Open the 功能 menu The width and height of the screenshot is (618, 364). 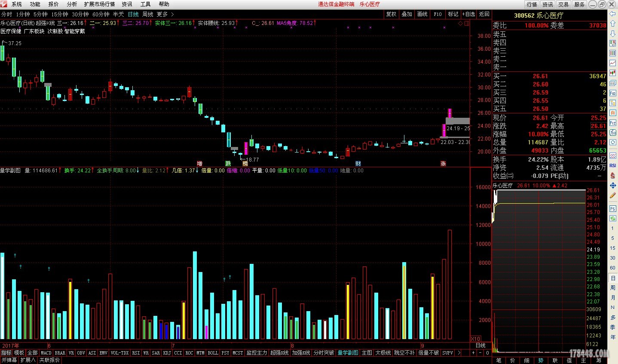[x=35, y=4]
